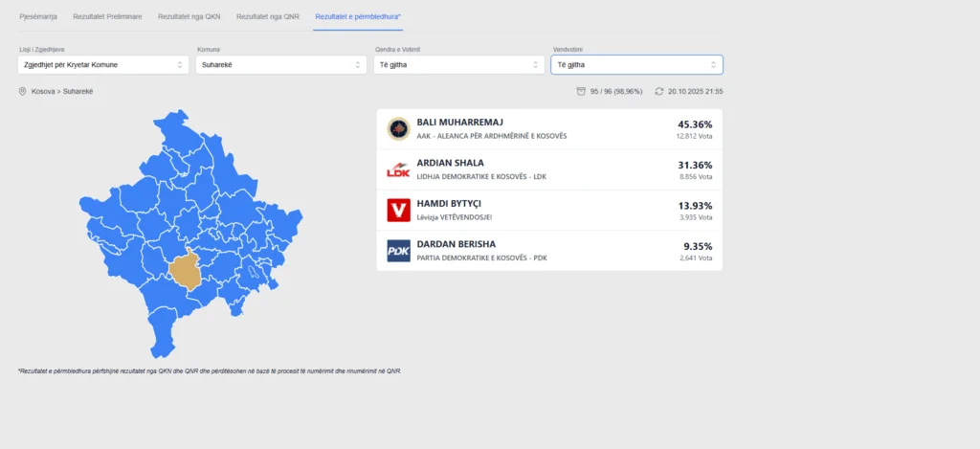Select candidate Bali Muharremaj's result row
Image resolution: width=980 pixels, height=449 pixels.
[549, 129]
